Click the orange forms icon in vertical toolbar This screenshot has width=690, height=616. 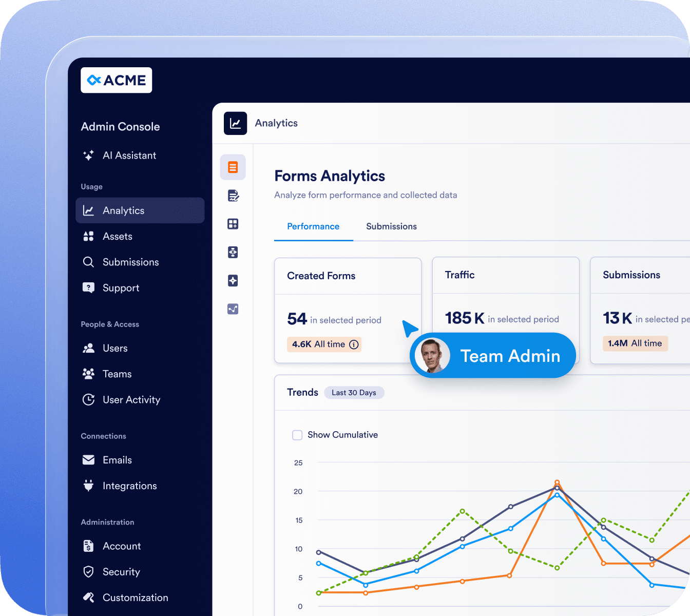pos(233,167)
